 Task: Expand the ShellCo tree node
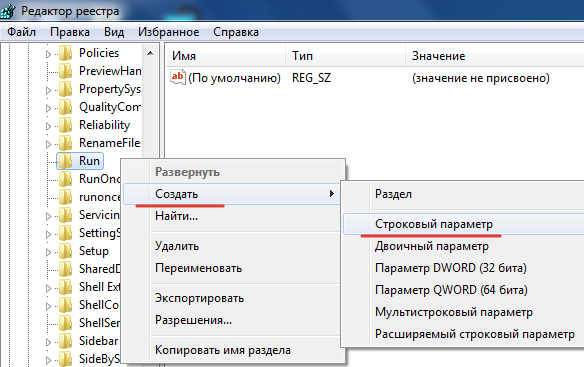(x=48, y=306)
